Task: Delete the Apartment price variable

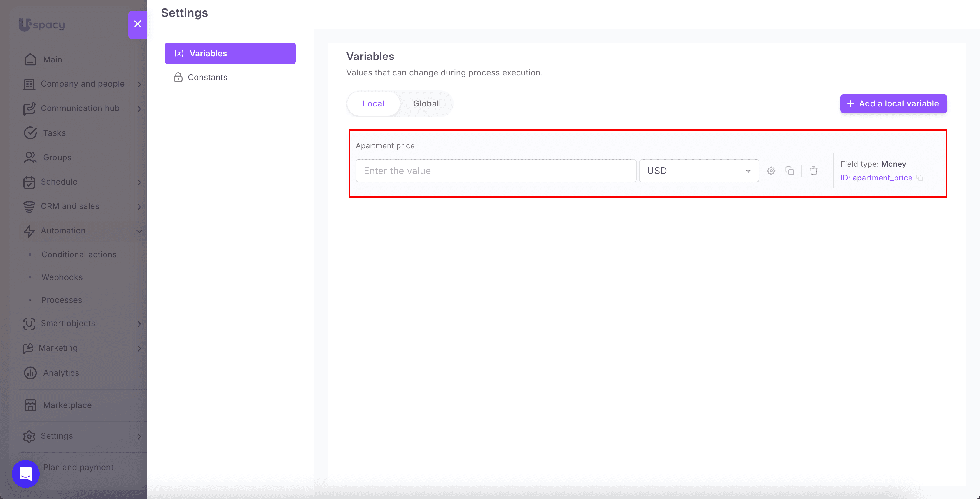Action: point(814,171)
